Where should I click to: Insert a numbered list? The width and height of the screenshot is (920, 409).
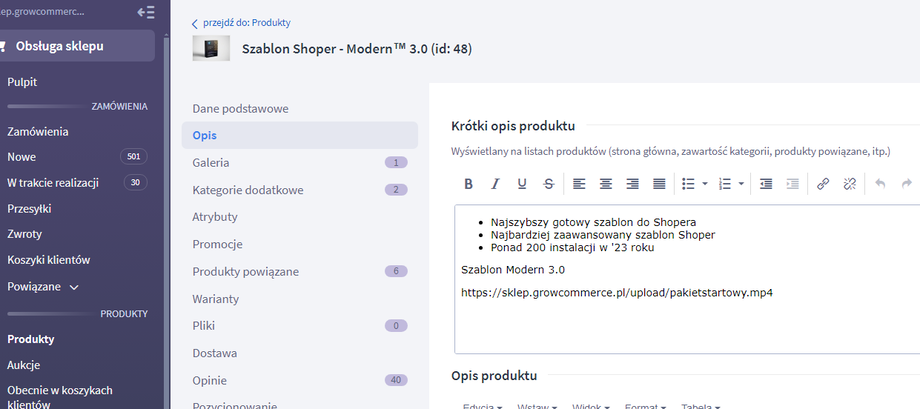tap(725, 184)
